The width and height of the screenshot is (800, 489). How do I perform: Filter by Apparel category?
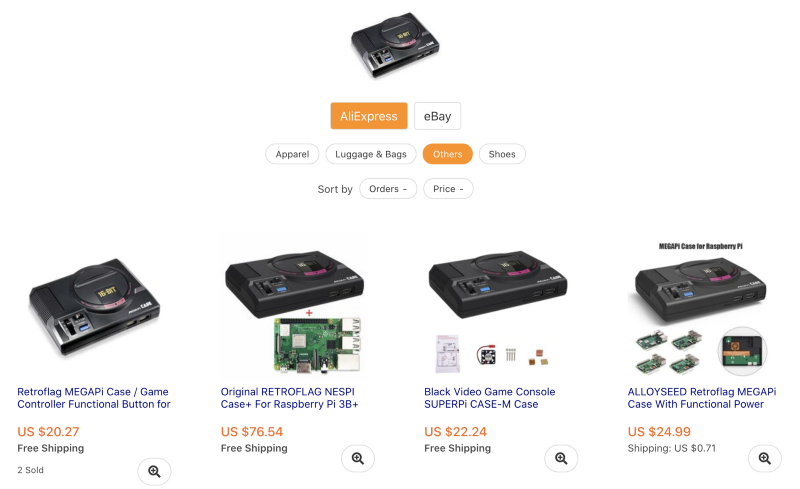click(292, 154)
